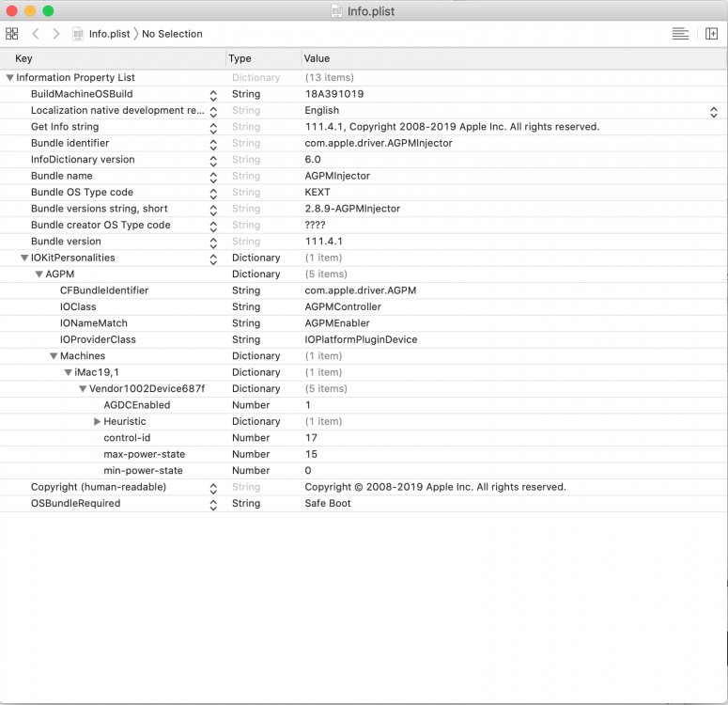
Task: Select the IONameMatch value AGPMEnabler
Action: (x=337, y=323)
